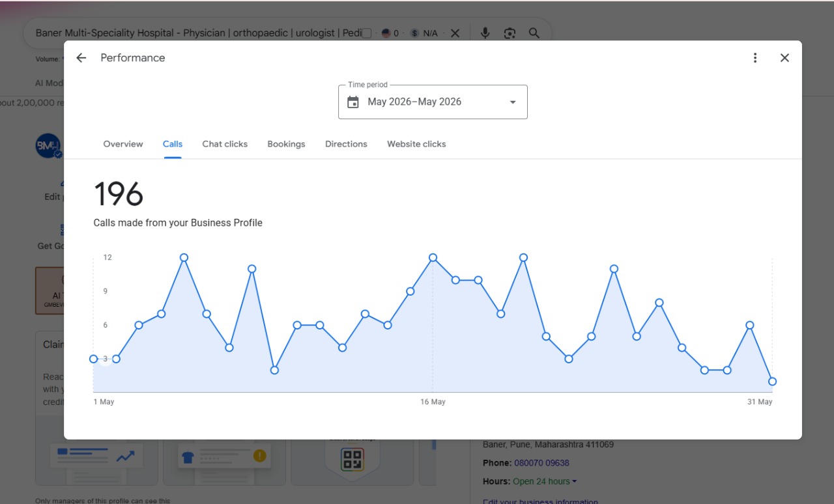Open the May 2026–May 2026 period selector

click(x=433, y=102)
